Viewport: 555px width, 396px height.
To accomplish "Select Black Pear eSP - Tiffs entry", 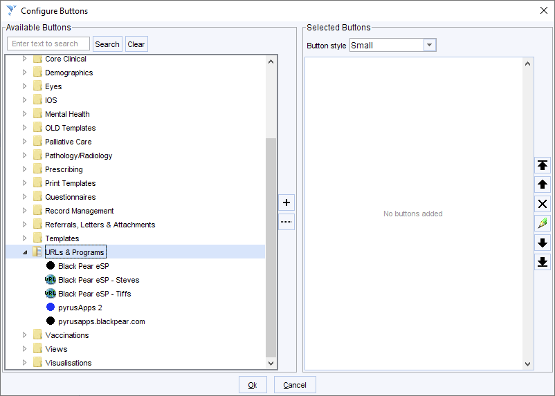I will click(x=95, y=294).
